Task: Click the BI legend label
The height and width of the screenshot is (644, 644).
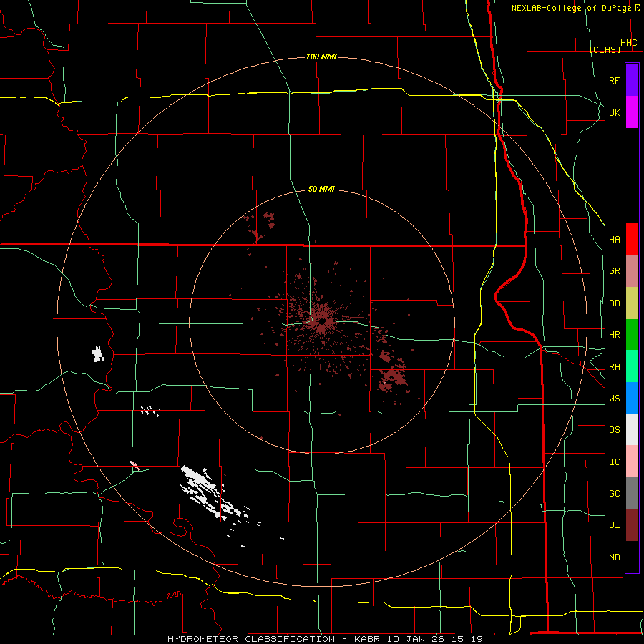Action: point(614,525)
